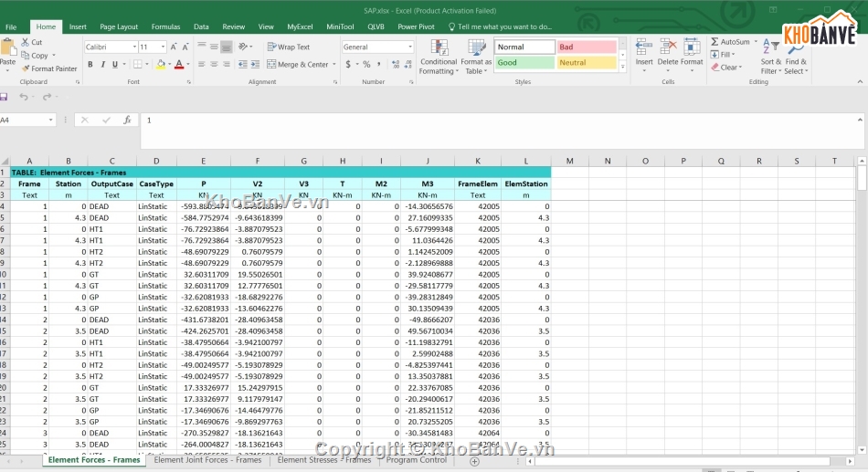Open the font size 11 dropdown

[x=163, y=47]
